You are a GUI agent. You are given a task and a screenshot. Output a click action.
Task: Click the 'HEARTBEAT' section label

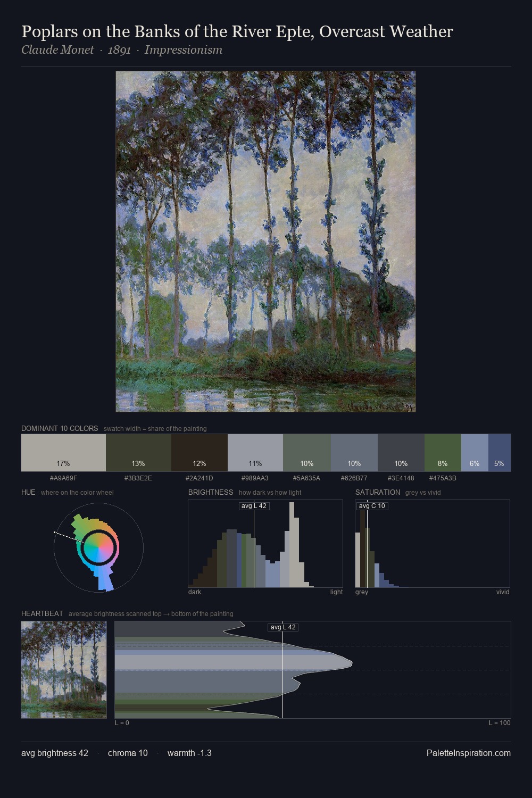tap(42, 613)
